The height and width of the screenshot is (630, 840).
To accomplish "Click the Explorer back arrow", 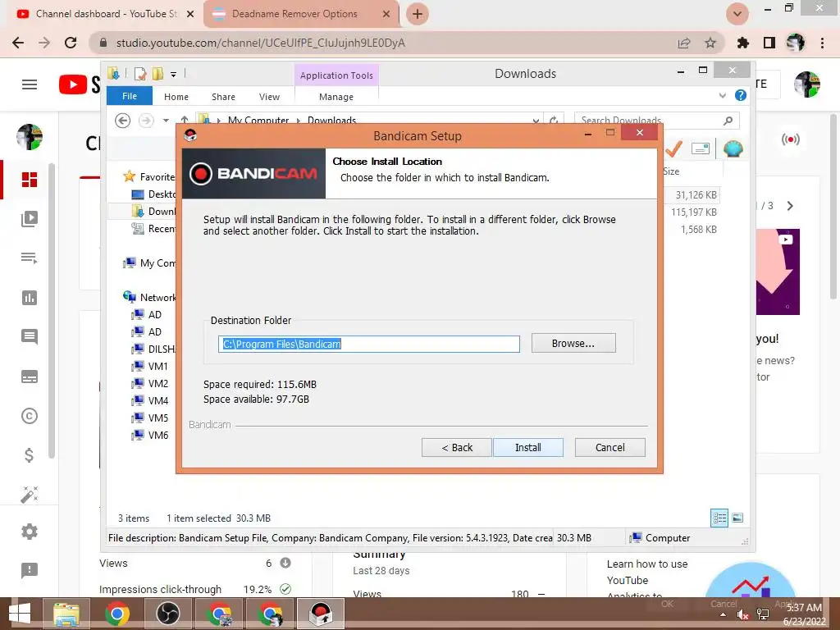I will (x=123, y=121).
